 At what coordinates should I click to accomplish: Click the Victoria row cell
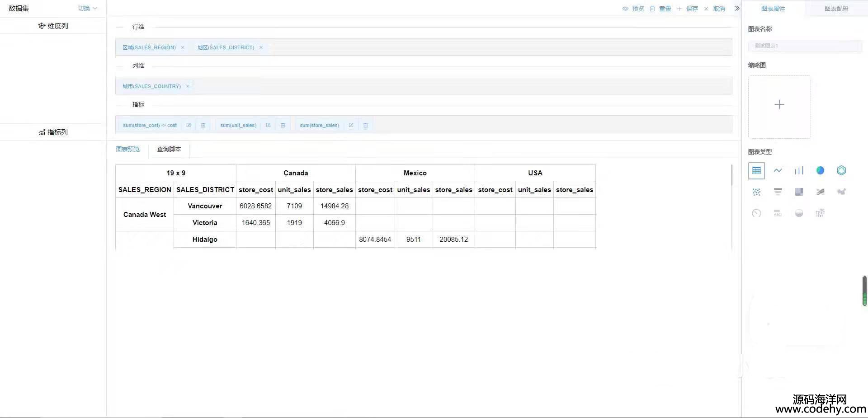tap(205, 223)
